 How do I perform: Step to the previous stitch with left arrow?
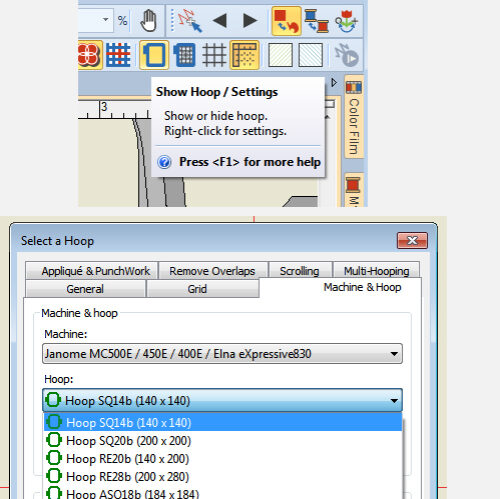(x=220, y=21)
